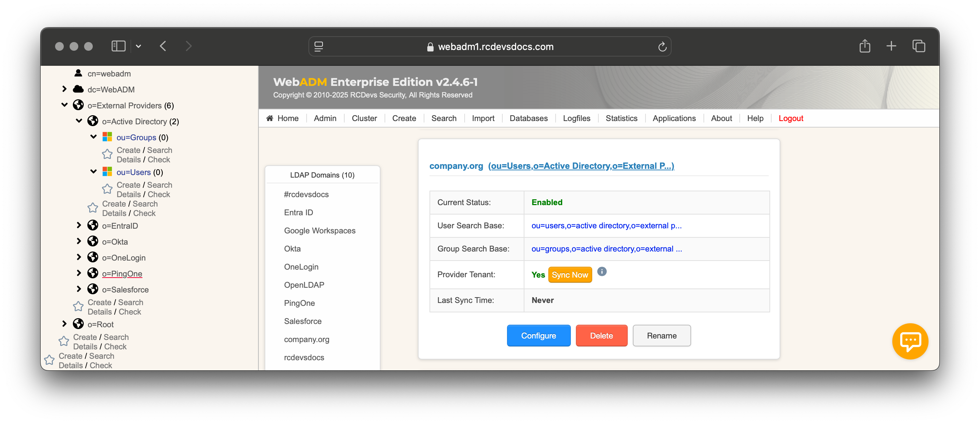Open the ou=Groups tree entry

tap(136, 137)
